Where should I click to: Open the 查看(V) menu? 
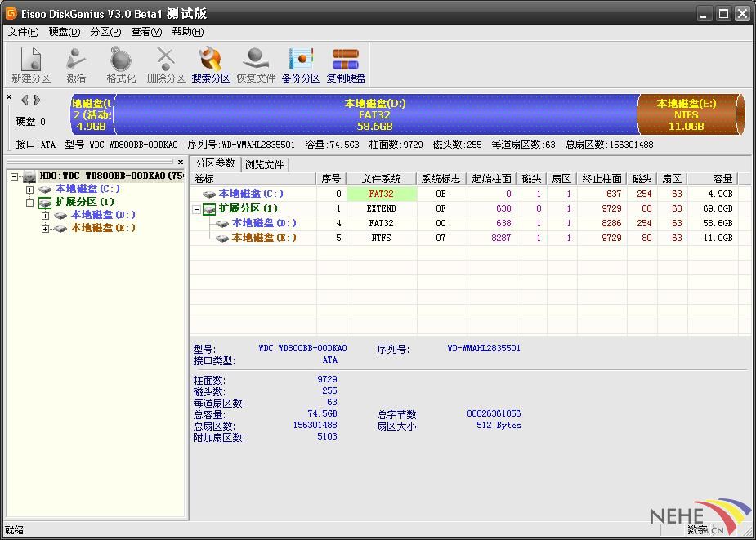tap(146, 33)
